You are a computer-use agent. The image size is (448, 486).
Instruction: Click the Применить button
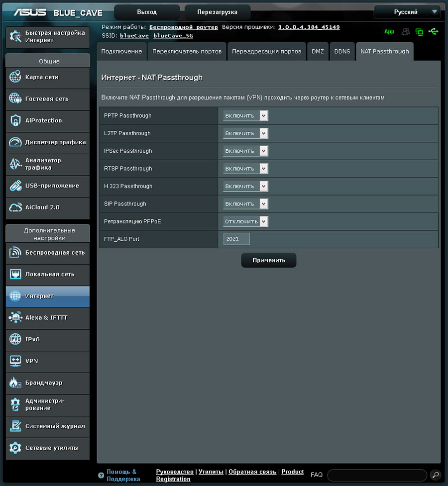[x=269, y=260]
